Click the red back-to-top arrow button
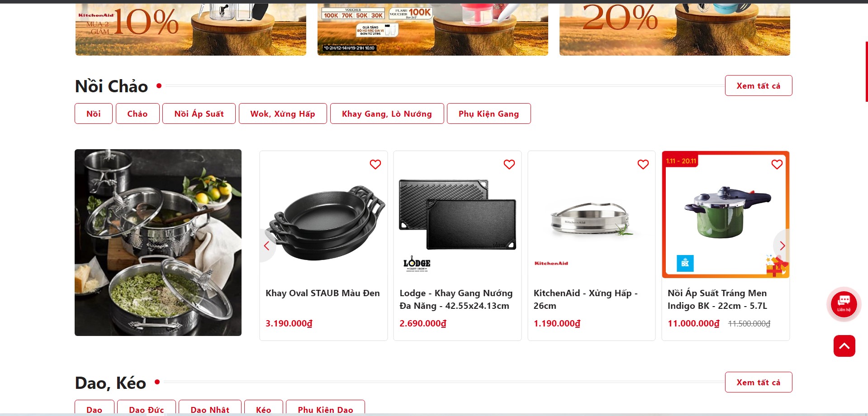This screenshot has width=868, height=416. (844, 346)
